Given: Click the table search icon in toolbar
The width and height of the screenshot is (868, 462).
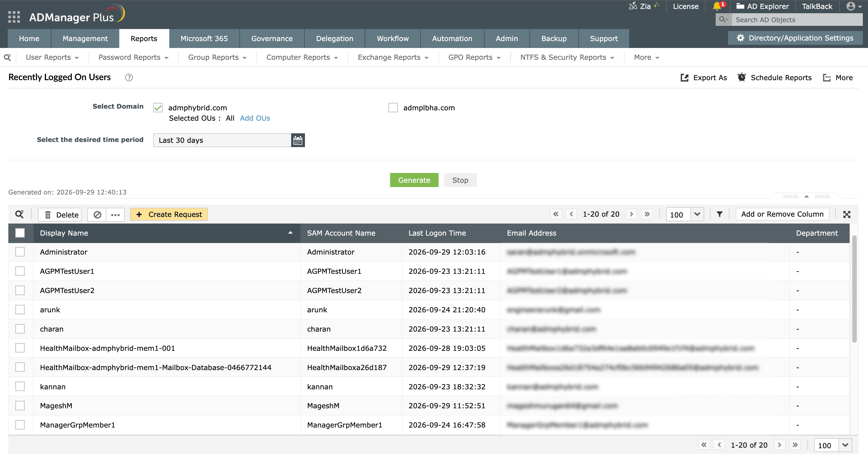Looking at the screenshot, I should pyautogui.click(x=19, y=215).
